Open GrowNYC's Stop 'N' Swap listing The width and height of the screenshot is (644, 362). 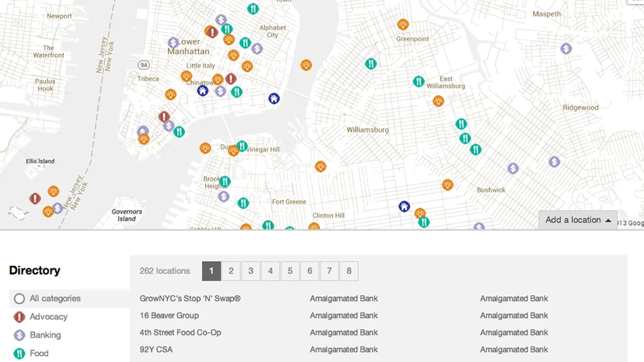[x=190, y=298]
